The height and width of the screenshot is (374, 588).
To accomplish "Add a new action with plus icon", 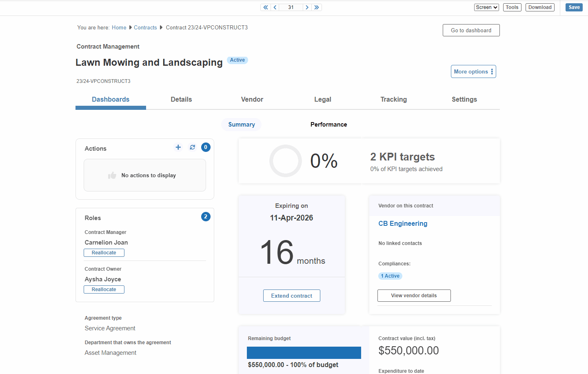I will (178, 147).
